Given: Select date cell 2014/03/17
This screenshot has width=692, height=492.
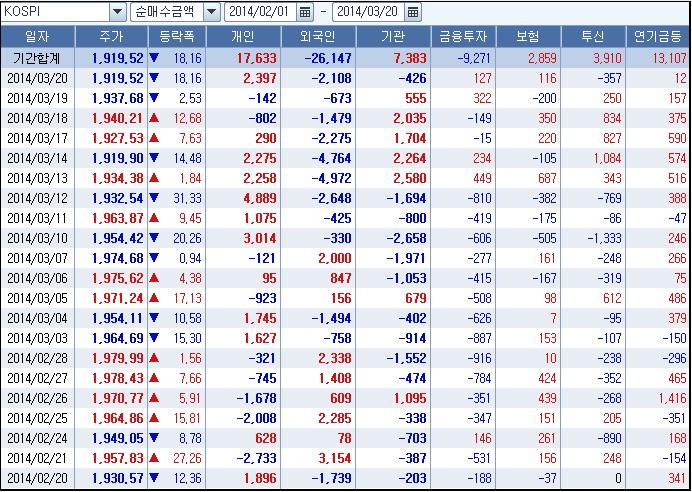Looking at the screenshot, I should (38, 139).
